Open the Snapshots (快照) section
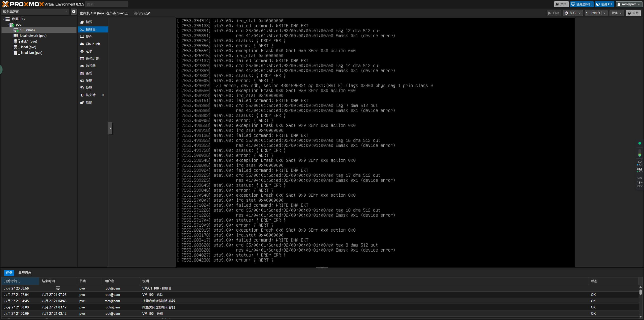Viewport: 644px width, 320px height. [x=89, y=88]
